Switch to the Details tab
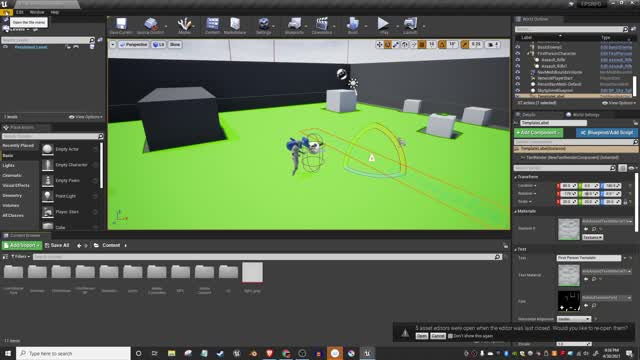This screenshot has height=360, width=640. 525,115
